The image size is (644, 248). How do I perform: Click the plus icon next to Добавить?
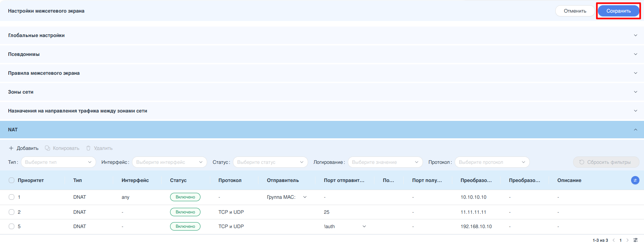[11, 148]
